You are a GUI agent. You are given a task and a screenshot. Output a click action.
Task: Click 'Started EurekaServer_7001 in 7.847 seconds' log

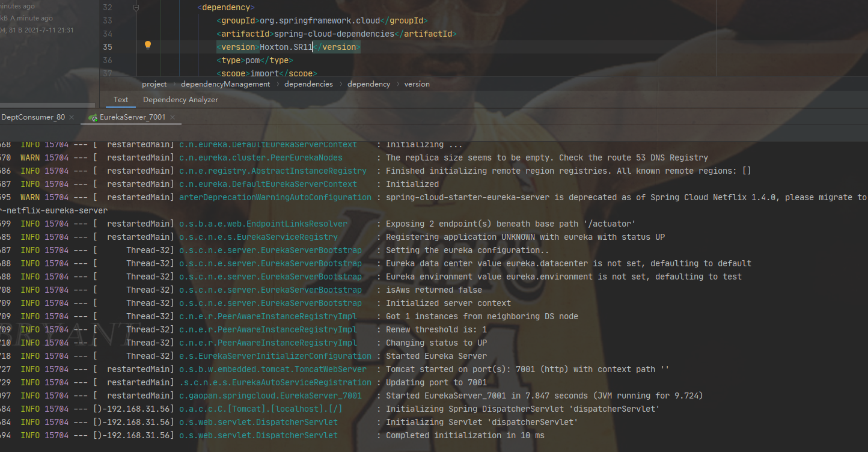(545, 395)
